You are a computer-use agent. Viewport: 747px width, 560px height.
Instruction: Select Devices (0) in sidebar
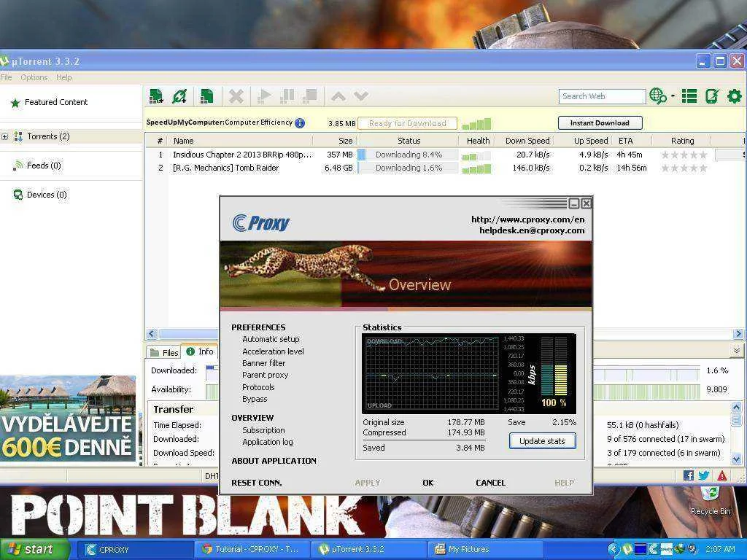(x=47, y=194)
